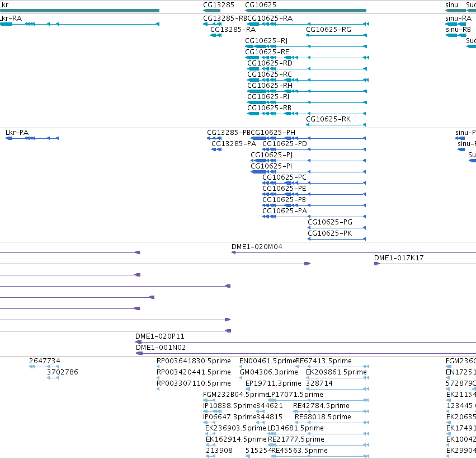Image resolution: width=476 pixels, height=459 pixels.
Task: Open transcript CG10625-RB
Action: (269, 109)
